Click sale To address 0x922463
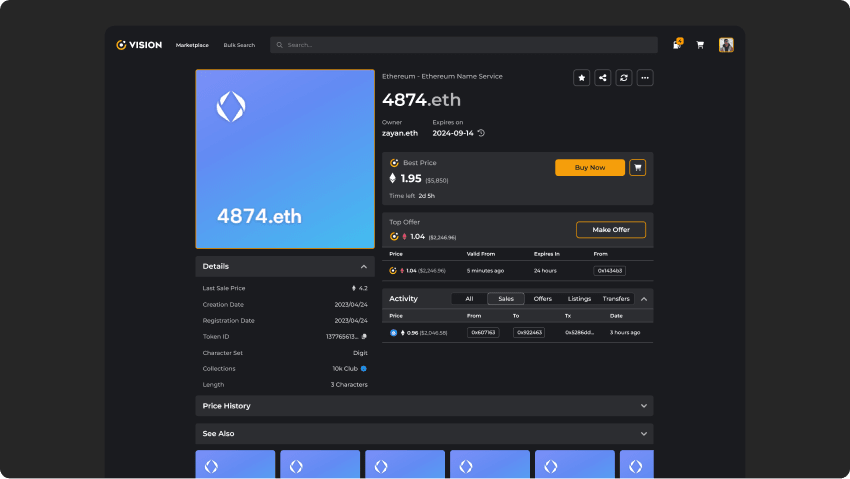The image size is (850, 479). (x=529, y=333)
